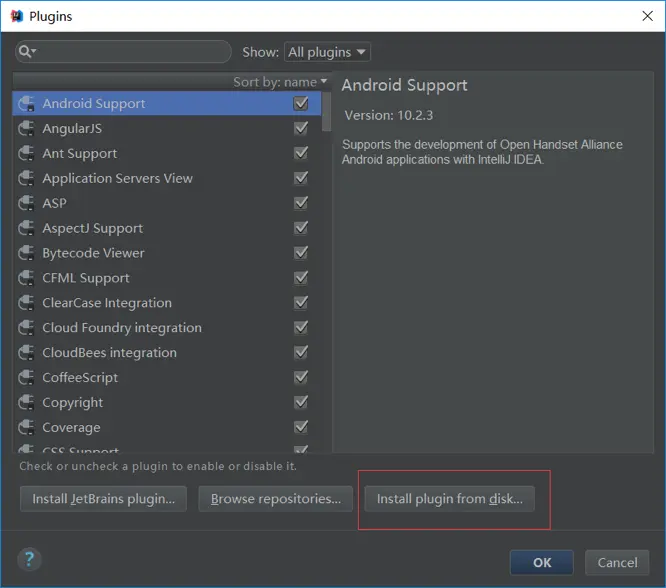666x588 pixels.
Task: Disable ClearCase Integration checkbox
Action: [301, 302]
